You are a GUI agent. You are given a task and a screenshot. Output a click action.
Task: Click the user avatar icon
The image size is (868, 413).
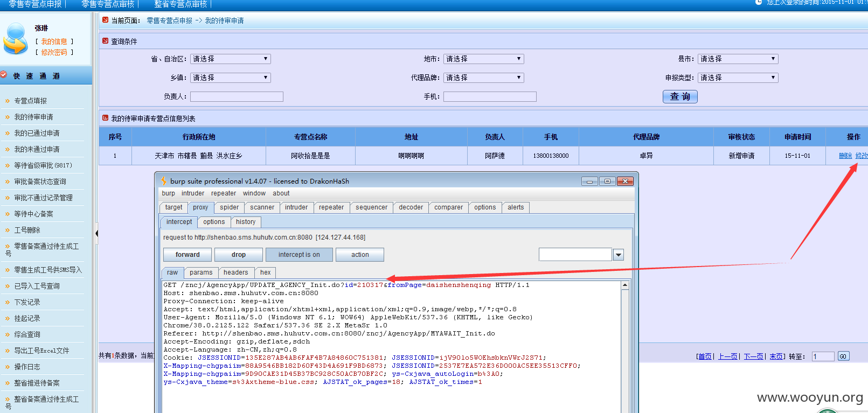(x=16, y=38)
